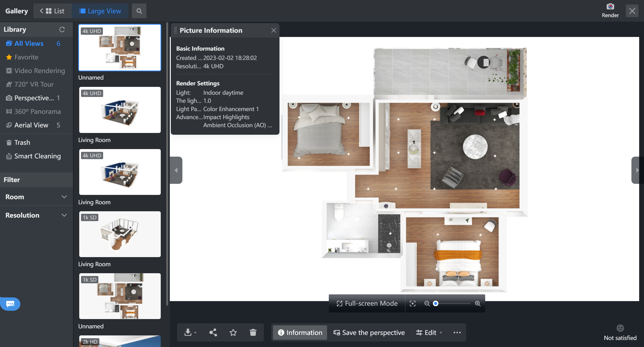
Task: Click the fit-to-screen icon
Action: (413, 303)
